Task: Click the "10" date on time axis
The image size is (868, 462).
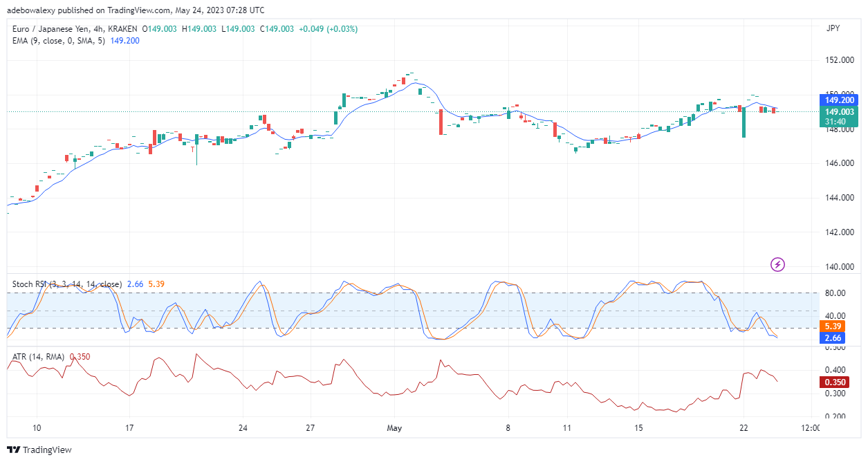Action: coord(37,428)
